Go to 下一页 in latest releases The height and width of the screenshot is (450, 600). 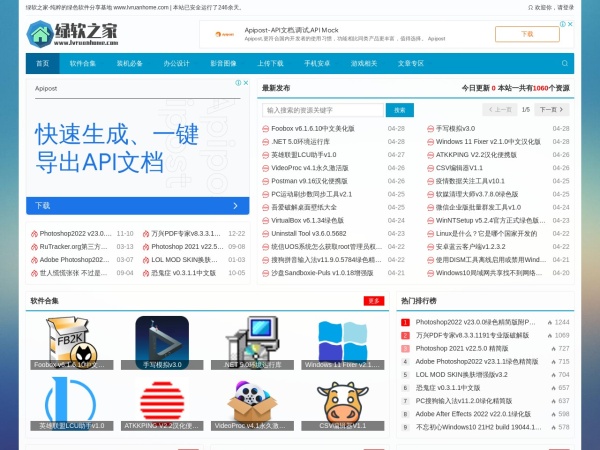click(x=552, y=110)
